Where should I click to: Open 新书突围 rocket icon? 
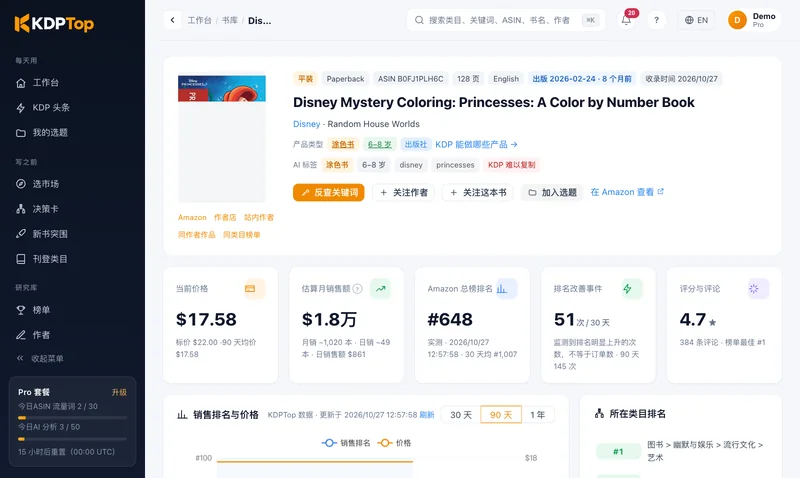(x=21, y=234)
